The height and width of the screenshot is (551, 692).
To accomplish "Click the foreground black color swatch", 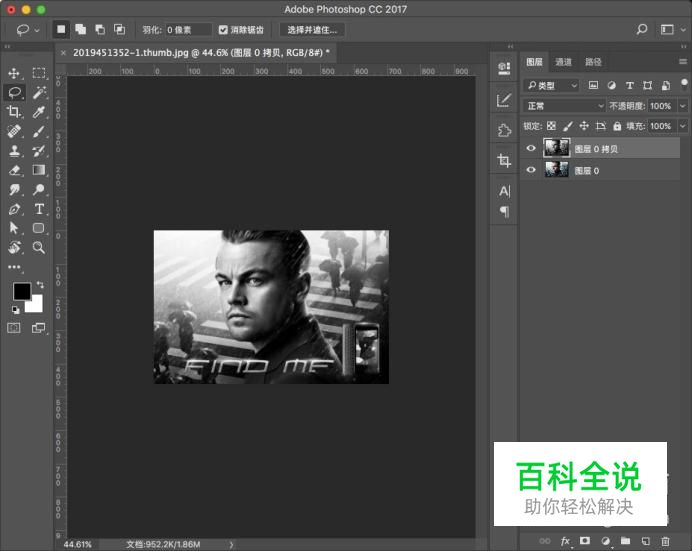I will (x=22, y=291).
